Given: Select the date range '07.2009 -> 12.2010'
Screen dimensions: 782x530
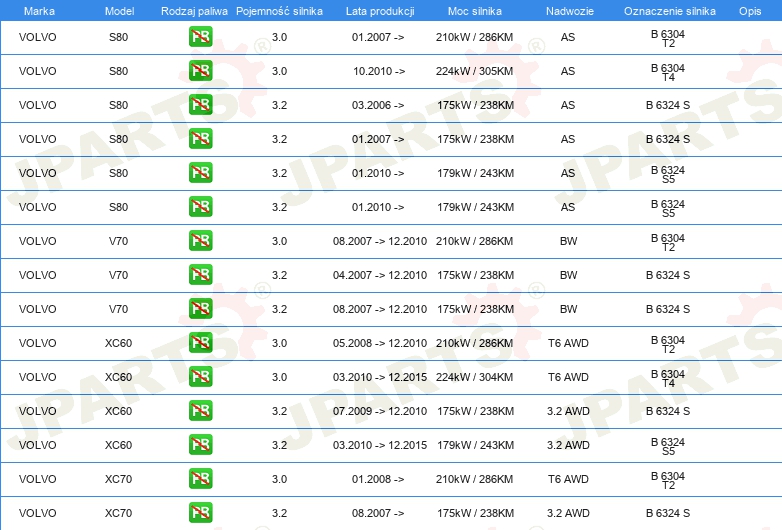Looking at the screenshot, I should click(380, 411).
